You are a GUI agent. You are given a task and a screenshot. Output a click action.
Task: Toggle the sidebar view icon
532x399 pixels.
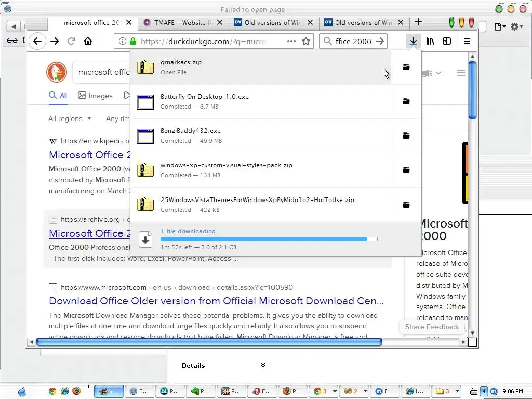click(x=447, y=42)
